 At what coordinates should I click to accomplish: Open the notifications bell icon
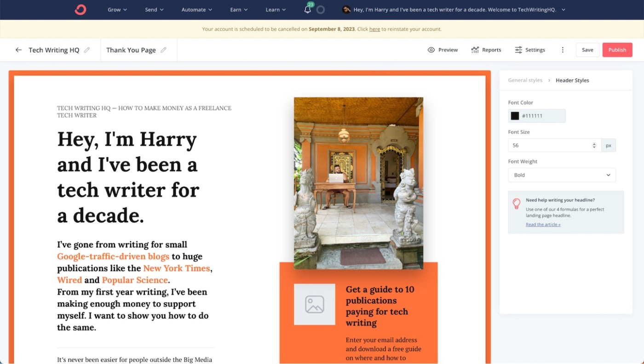[308, 10]
